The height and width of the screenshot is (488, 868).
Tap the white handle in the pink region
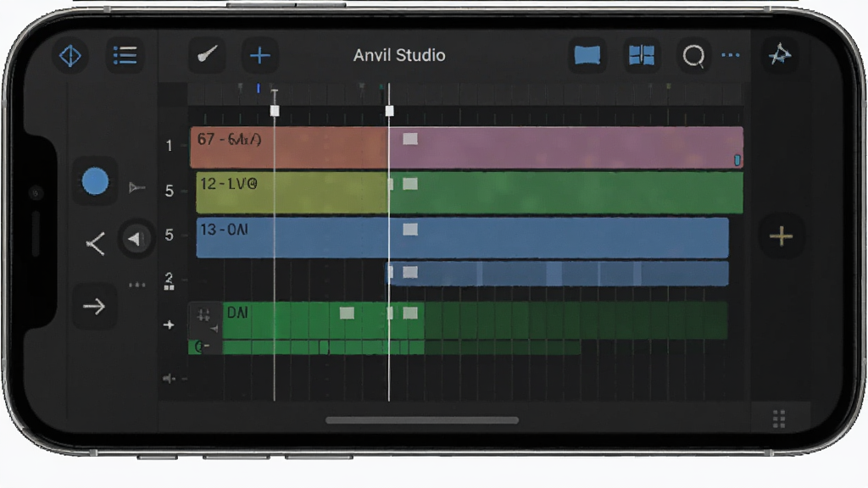[410, 139]
